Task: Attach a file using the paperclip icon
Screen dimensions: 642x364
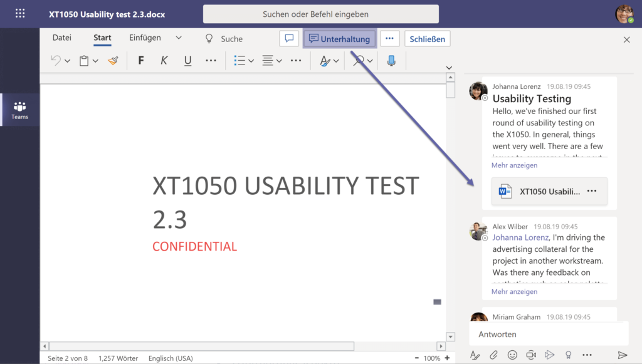Action: (x=493, y=355)
